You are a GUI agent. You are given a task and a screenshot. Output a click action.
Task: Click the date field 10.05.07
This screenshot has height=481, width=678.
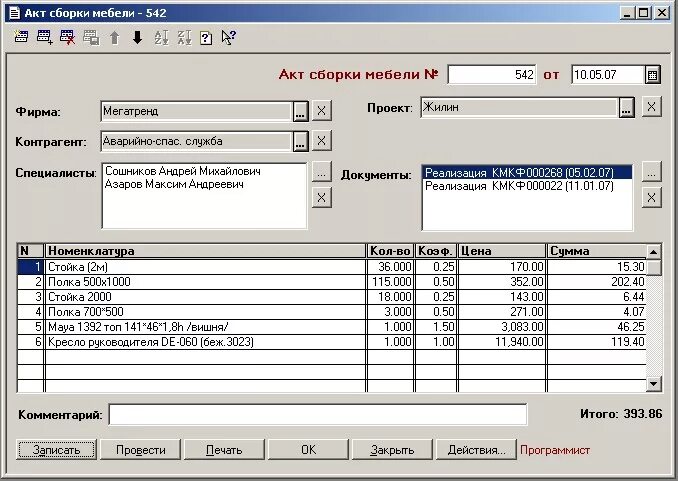coord(608,75)
